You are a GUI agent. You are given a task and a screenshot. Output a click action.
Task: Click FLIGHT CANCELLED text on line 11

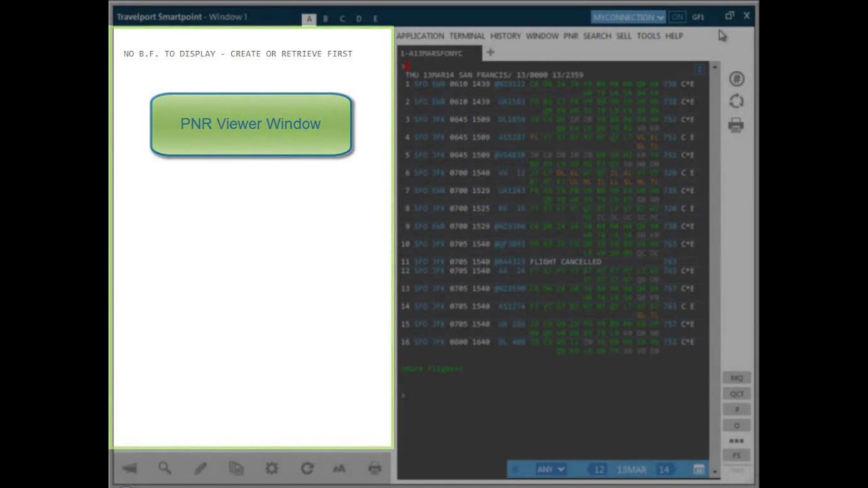click(x=565, y=262)
